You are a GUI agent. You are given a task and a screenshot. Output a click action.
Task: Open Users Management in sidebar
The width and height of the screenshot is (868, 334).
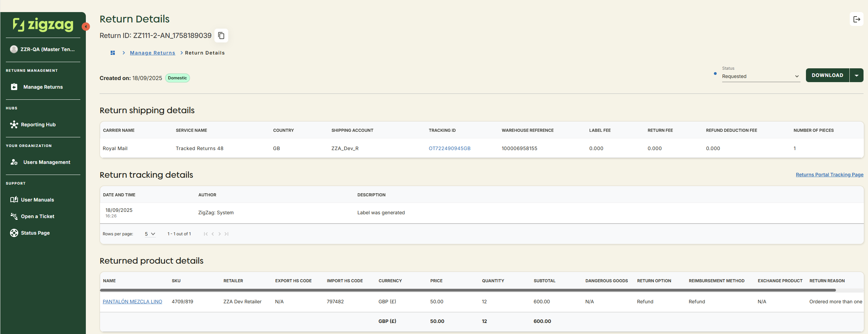tap(47, 162)
